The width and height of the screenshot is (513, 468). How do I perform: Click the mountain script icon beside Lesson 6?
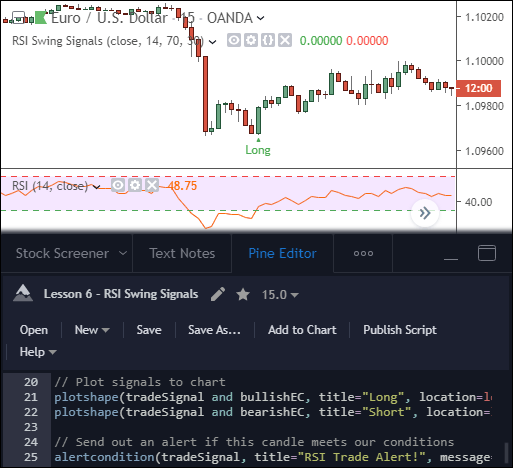click(23, 293)
